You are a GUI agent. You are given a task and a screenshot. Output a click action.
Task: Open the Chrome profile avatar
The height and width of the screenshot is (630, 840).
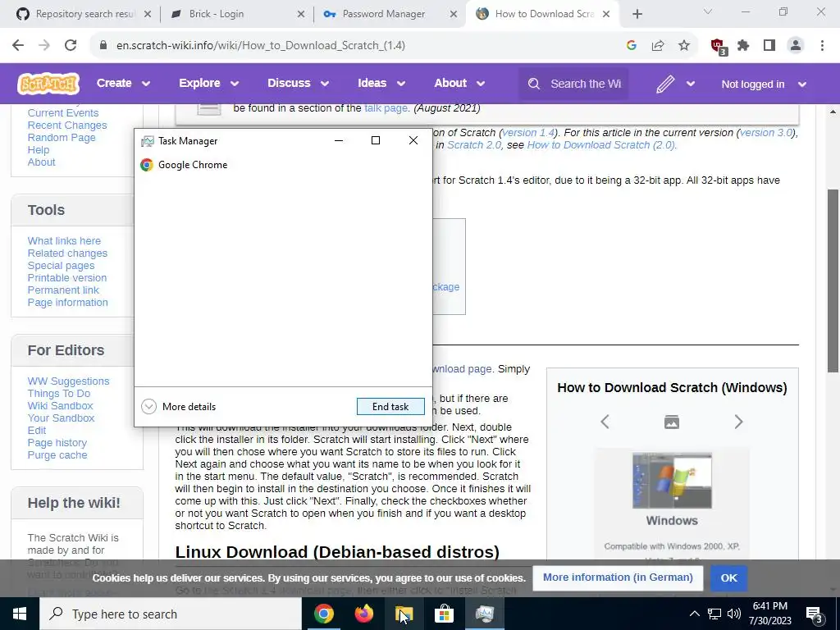pyautogui.click(x=796, y=46)
